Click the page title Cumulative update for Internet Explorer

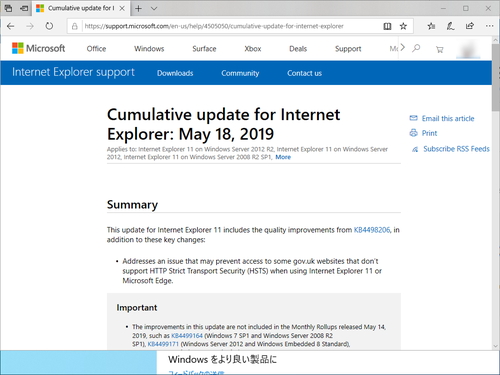pyautogui.click(x=223, y=124)
